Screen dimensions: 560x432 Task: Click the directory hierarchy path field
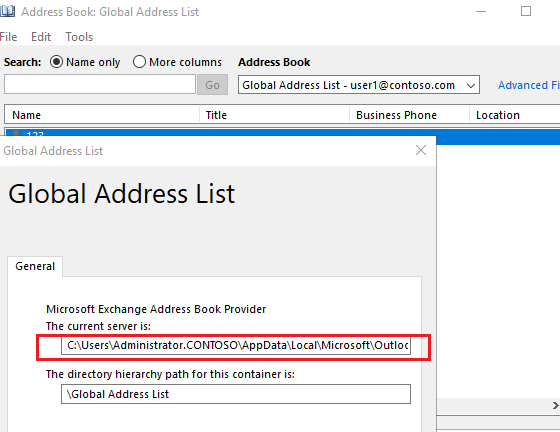(236, 394)
